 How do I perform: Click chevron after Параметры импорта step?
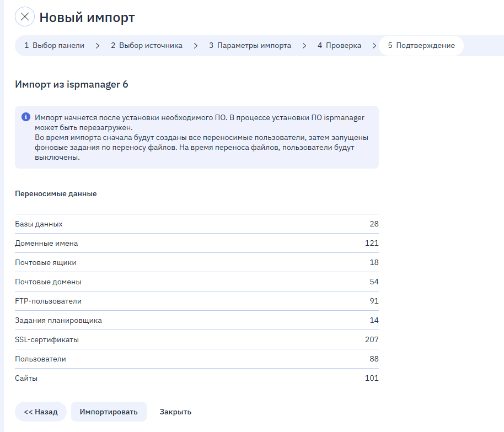[304, 46]
